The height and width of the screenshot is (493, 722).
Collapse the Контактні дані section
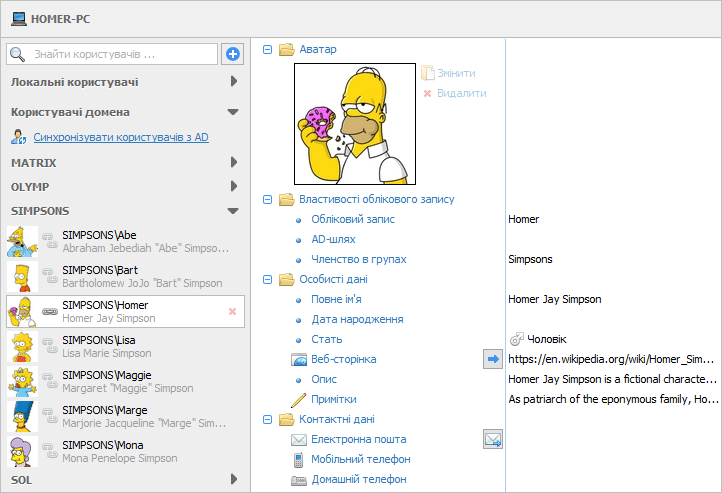(x=267, y=419)
